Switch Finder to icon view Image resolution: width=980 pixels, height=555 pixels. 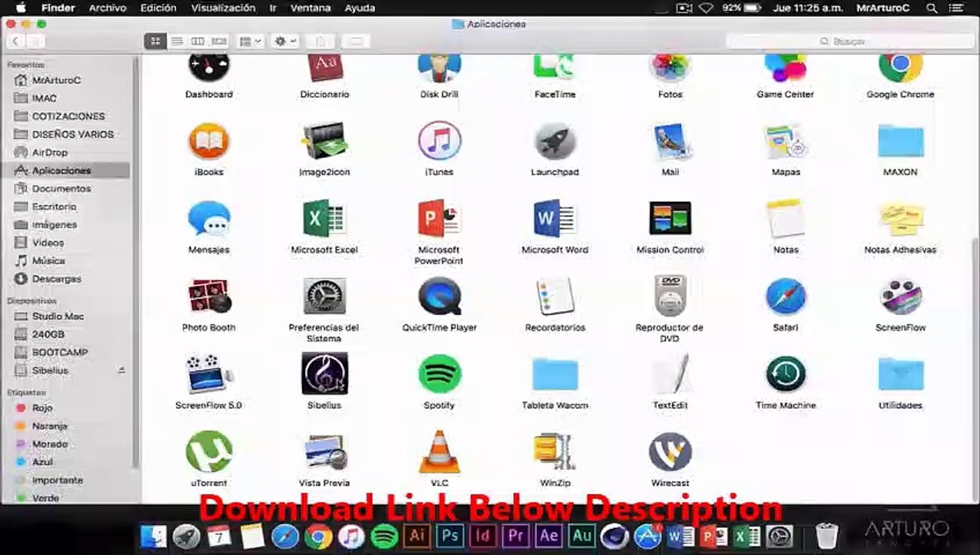155,41
